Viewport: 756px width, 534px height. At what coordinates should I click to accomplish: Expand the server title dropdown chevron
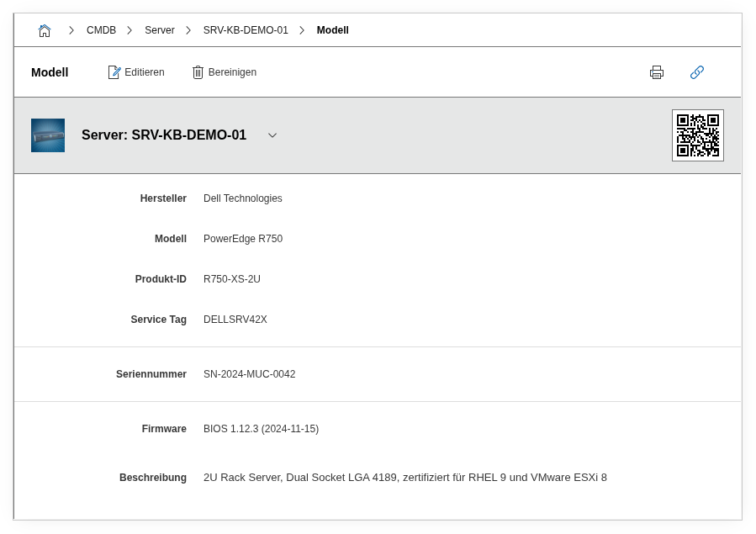(x=272, y=135)
